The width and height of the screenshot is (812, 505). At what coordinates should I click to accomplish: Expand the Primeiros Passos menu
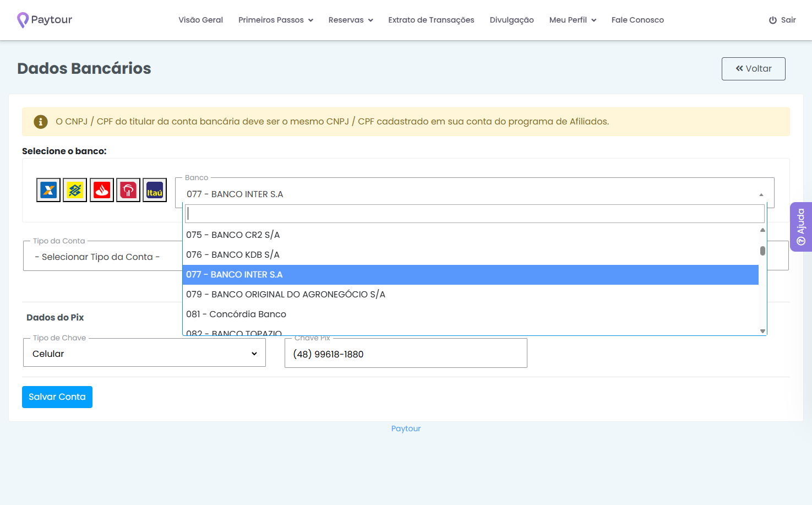pos(276,20)
